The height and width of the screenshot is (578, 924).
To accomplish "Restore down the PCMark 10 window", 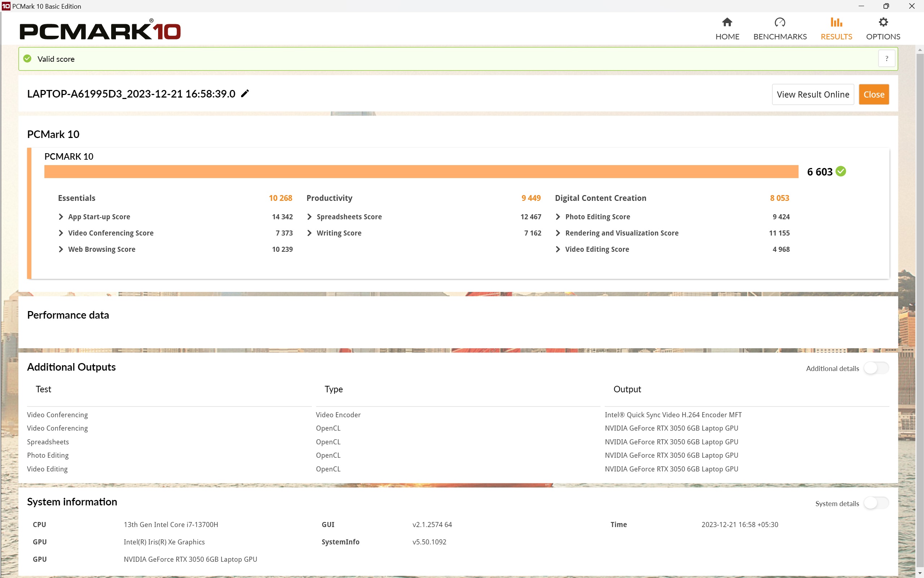I will (x=886, y=6).
